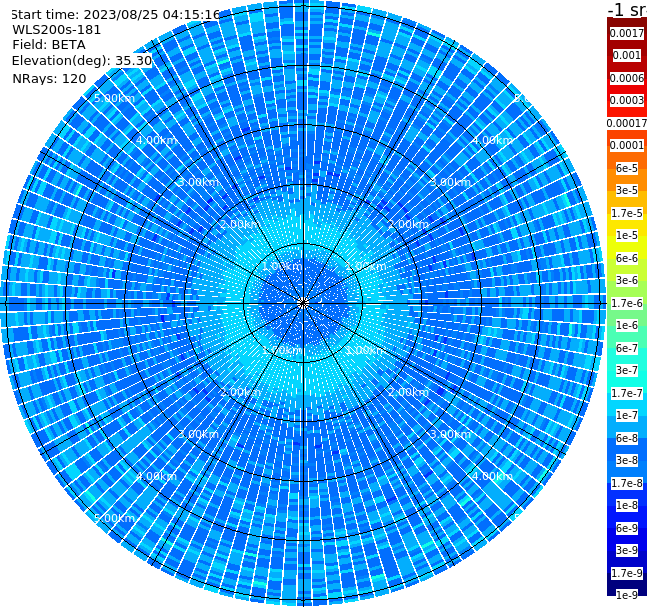Click the 6e-9 colorbar label
647x607 pixels.
pyautogui.click(x=627, y=528)
